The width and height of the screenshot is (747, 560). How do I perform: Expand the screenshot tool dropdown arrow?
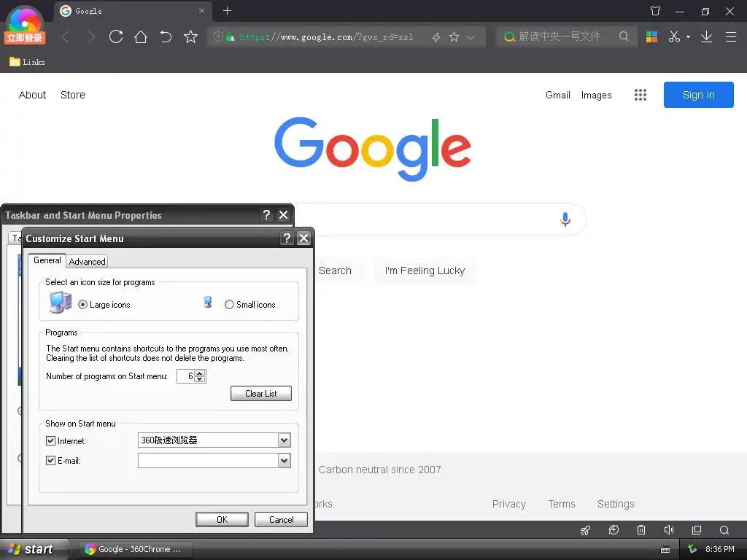pyautogui.click(x=688, y=36)
